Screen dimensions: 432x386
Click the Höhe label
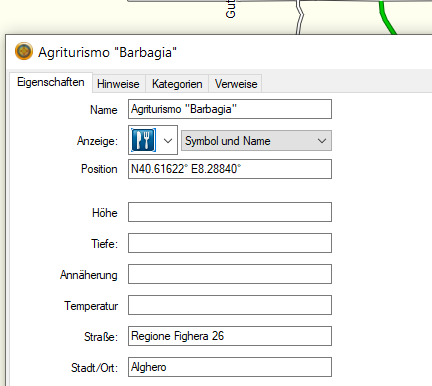[105, 213]
